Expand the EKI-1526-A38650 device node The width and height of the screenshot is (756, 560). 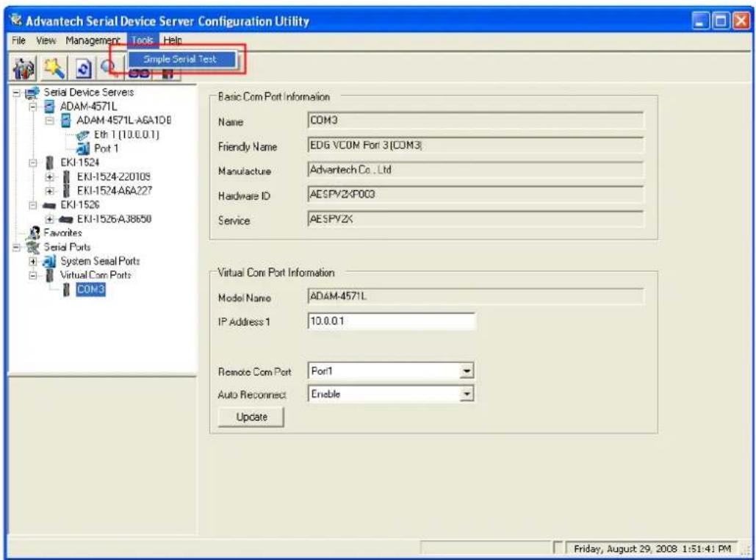click(x=49, y=220)
